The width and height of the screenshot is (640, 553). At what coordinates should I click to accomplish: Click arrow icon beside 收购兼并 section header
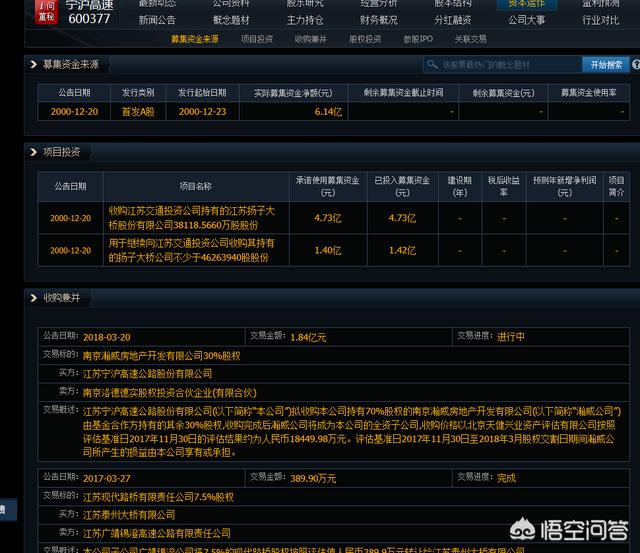33,298
